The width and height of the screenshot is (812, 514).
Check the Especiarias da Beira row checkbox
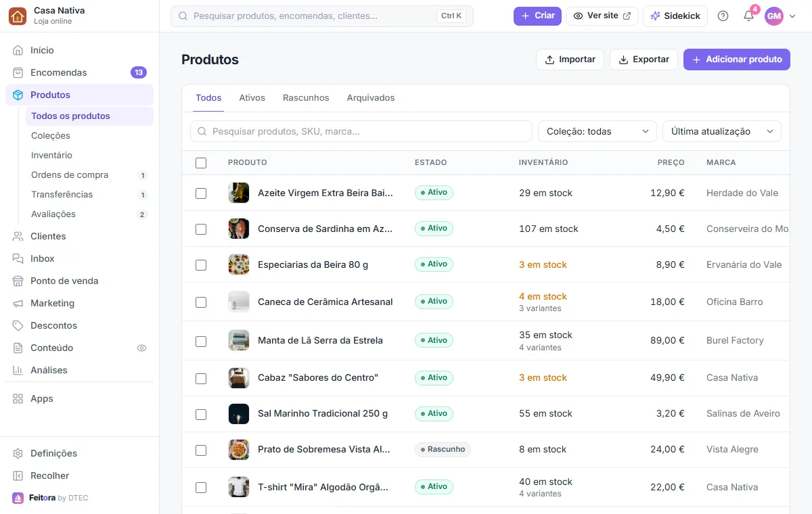(x=201, y=264)
